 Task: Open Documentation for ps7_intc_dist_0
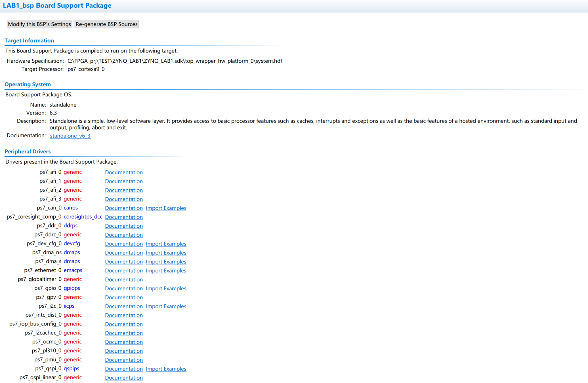(124, 315)
